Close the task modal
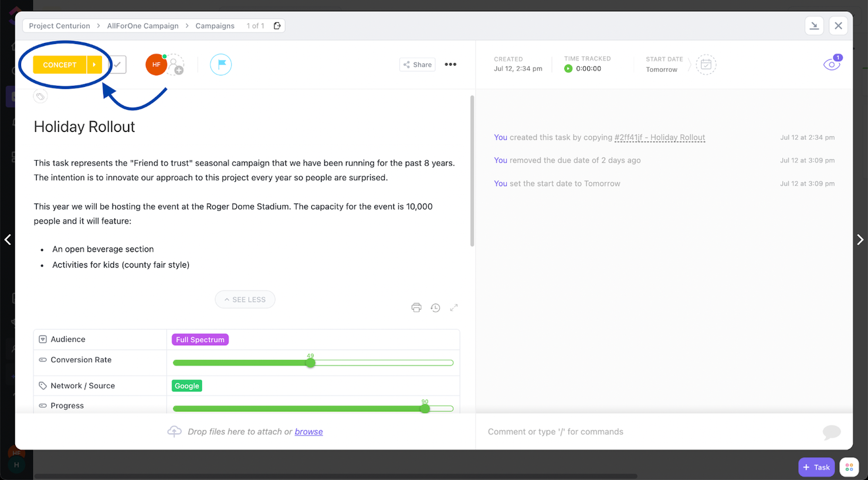The height and width of the screenshot is (480, 868). pos(839,26)
